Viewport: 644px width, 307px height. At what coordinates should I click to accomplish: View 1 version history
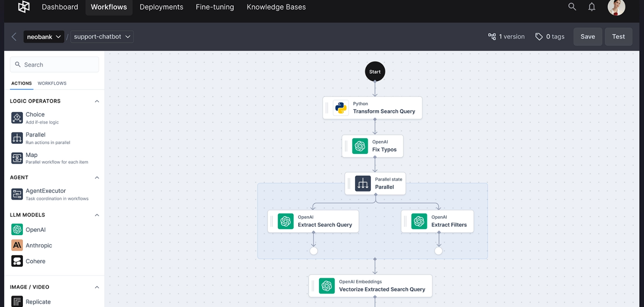pos(506,37)
